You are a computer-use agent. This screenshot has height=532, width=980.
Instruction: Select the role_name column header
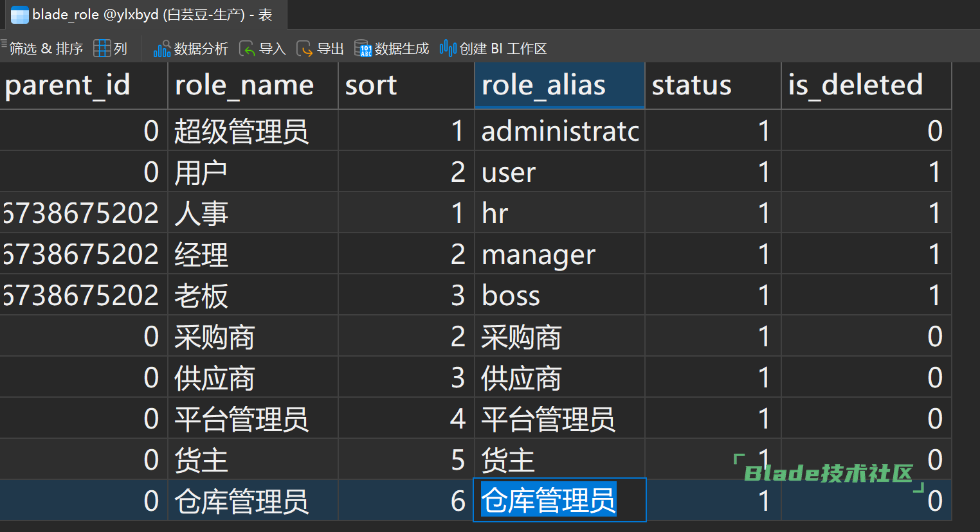click(x=252, y=85)
